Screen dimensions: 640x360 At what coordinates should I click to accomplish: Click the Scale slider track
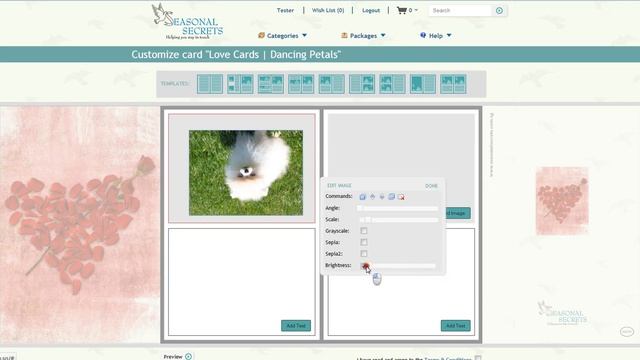(x=398, y=220)
